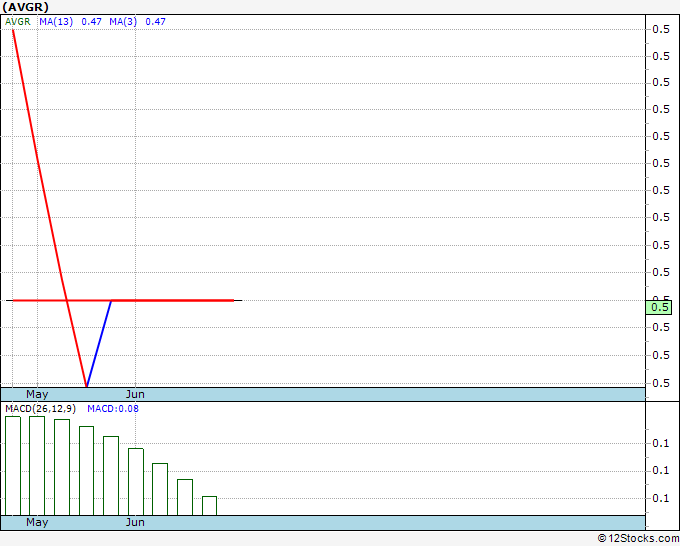
Task: Click the Jun label on MACD axis
Action: coord(135,522)
